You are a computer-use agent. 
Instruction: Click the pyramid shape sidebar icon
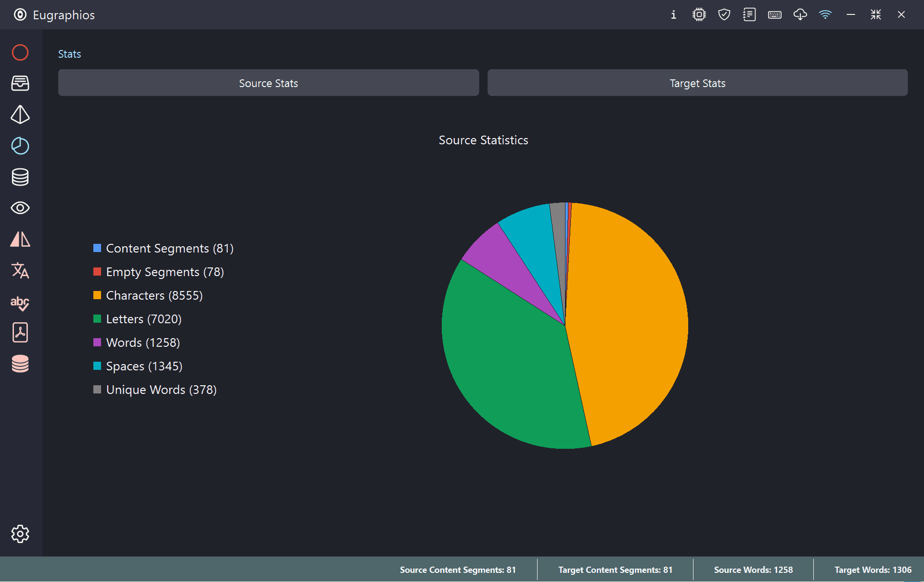tap(20, 114)
